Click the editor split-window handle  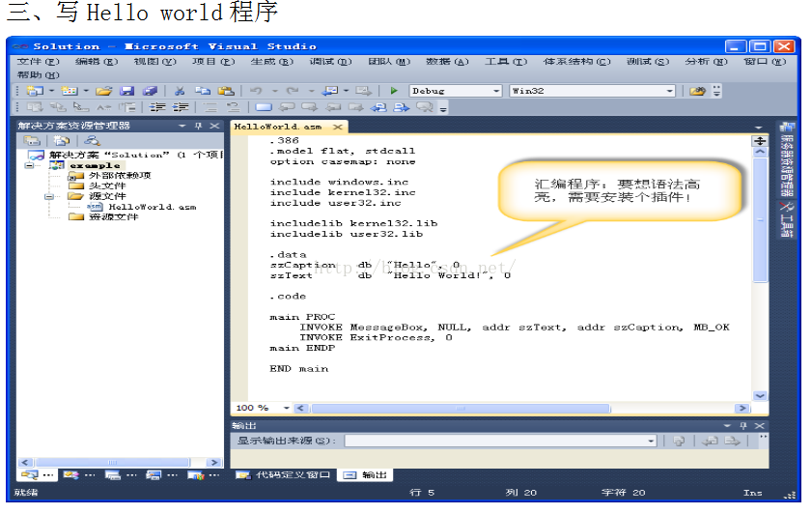tap(760, 141)
